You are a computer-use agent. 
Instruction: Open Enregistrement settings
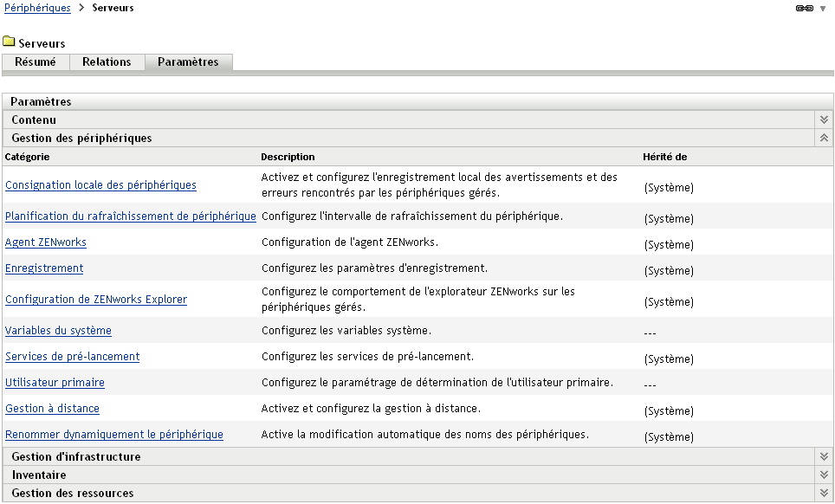pos(44,269)
